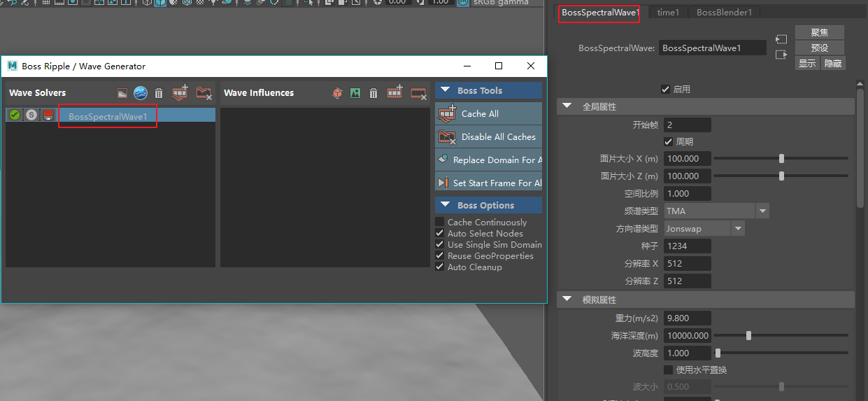
Task: Click the 重力 field showing 9.800
Action: 688,318
